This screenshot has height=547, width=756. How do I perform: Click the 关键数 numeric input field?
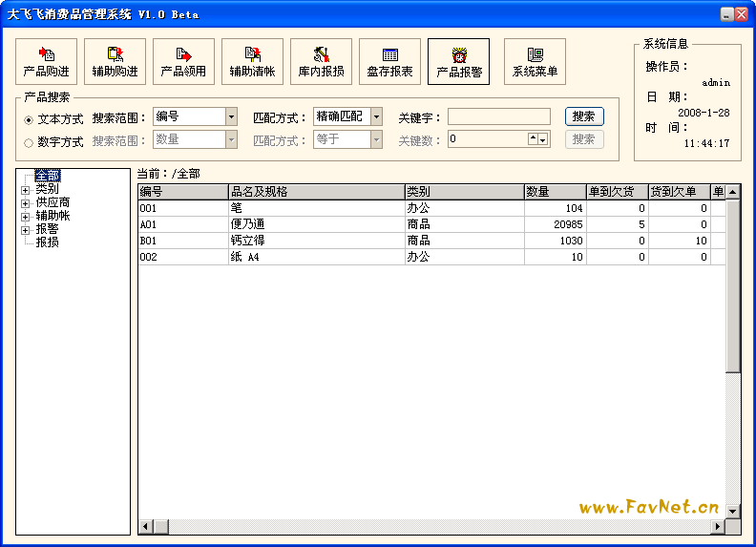click(x=488, y=139)
